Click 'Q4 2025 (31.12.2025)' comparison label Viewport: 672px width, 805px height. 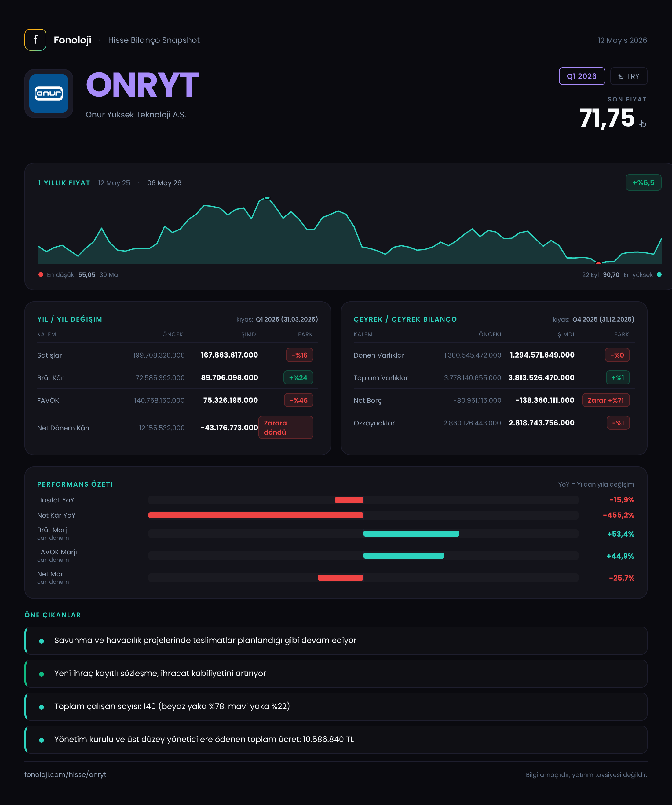(x=603, y=319)
